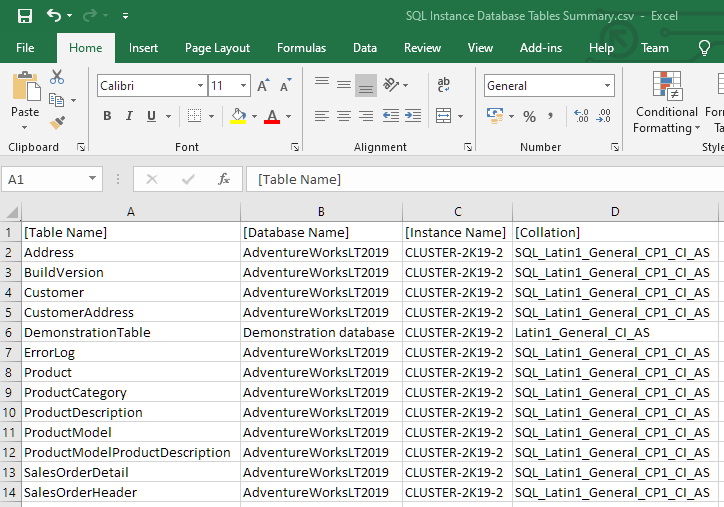Expand the Paste options dropdown arrow
The height and width of the screenshot is (507, 724).
tap(24, 127)
